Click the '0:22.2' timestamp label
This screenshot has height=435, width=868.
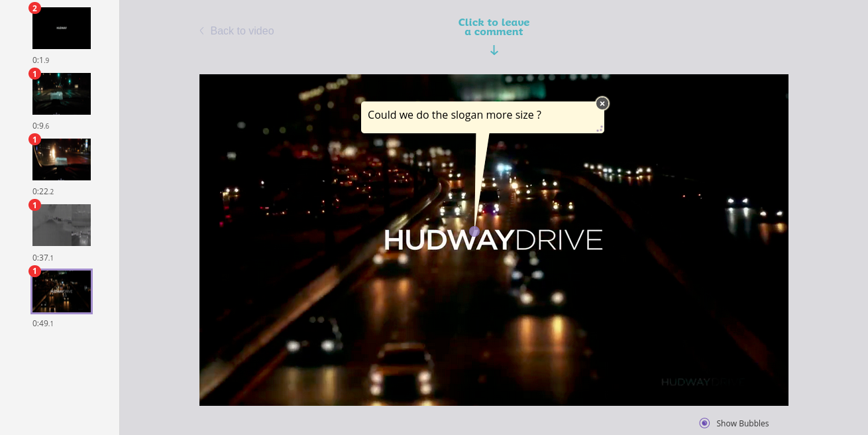[x=43, y=192]
